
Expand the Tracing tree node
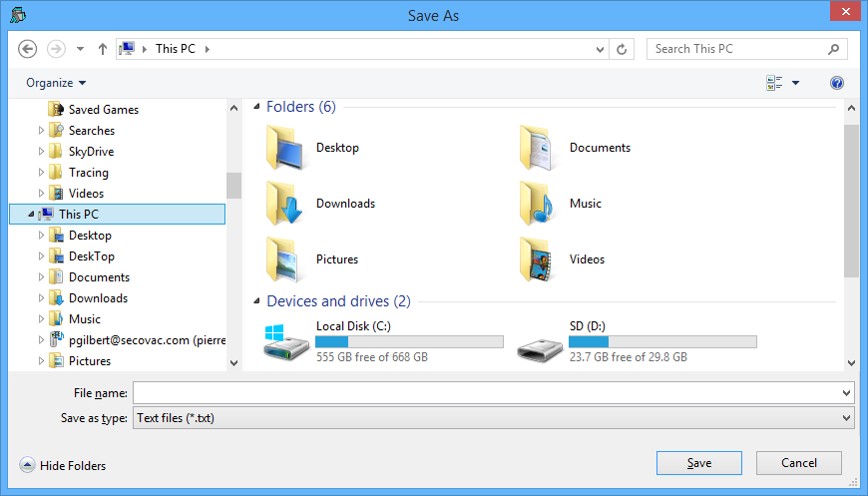point(41,173)
